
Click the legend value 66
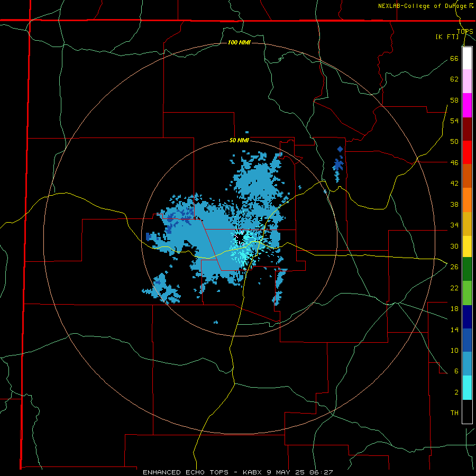[x=454, y=58]
